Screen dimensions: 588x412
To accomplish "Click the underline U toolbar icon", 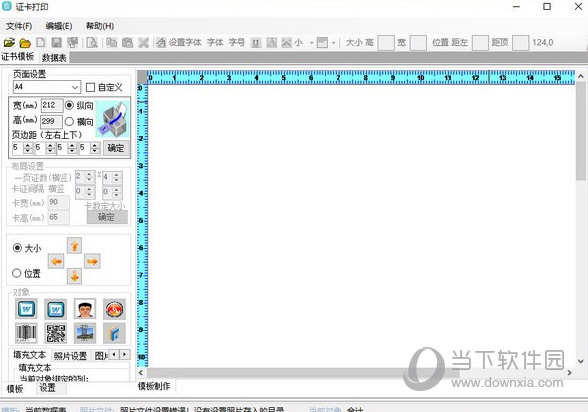I will pyautogui.click(x=256, y=43).
